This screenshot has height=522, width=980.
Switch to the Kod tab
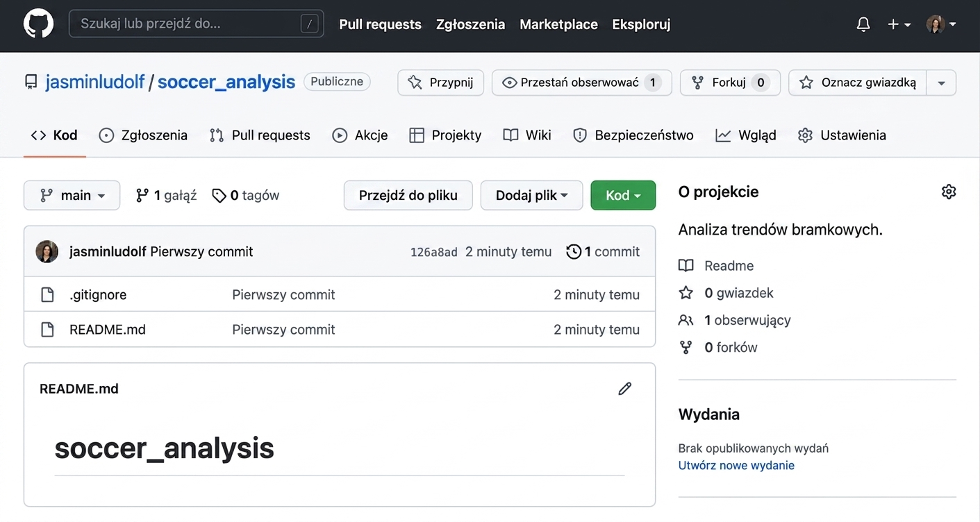point(54,135)
